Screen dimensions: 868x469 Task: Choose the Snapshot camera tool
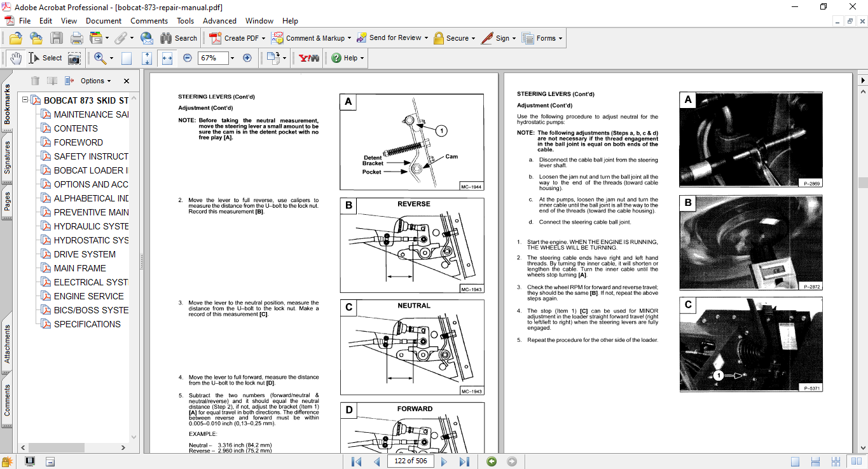point(74,58)
